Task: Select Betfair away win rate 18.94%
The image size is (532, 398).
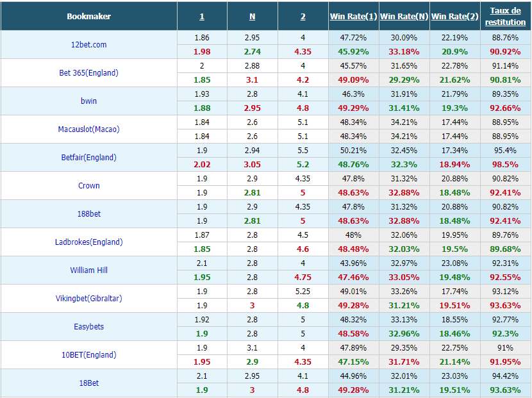Action: [x=454, y=164]
